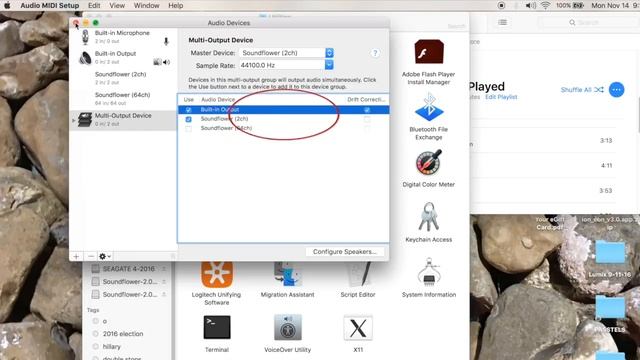
Task: Open X11 app
Action: [358, 333]
